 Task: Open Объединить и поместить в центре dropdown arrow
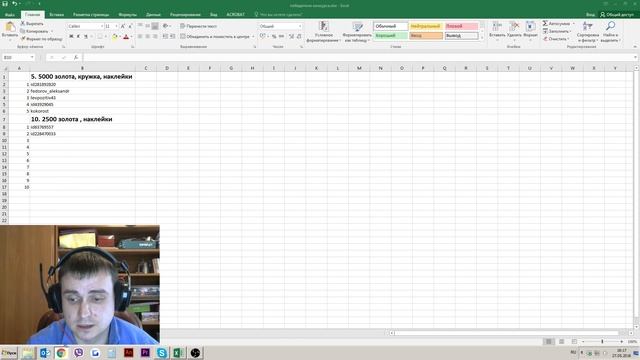coord(253,37)
